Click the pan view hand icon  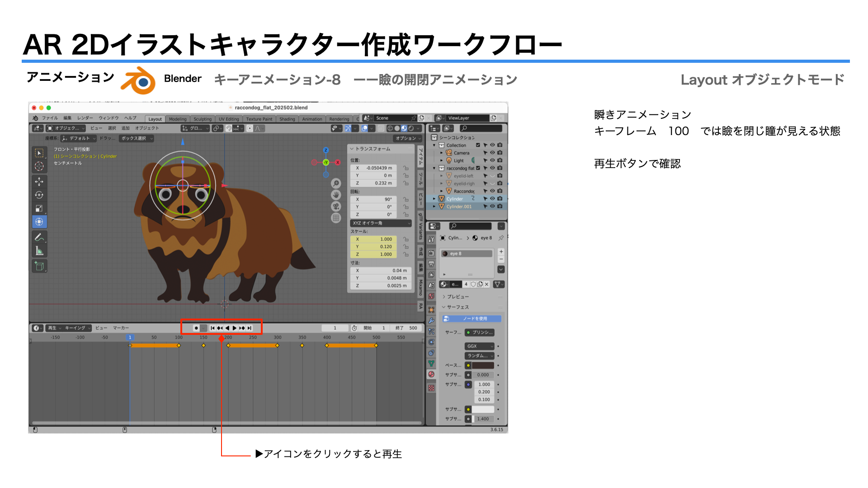(x=336, y=195)
